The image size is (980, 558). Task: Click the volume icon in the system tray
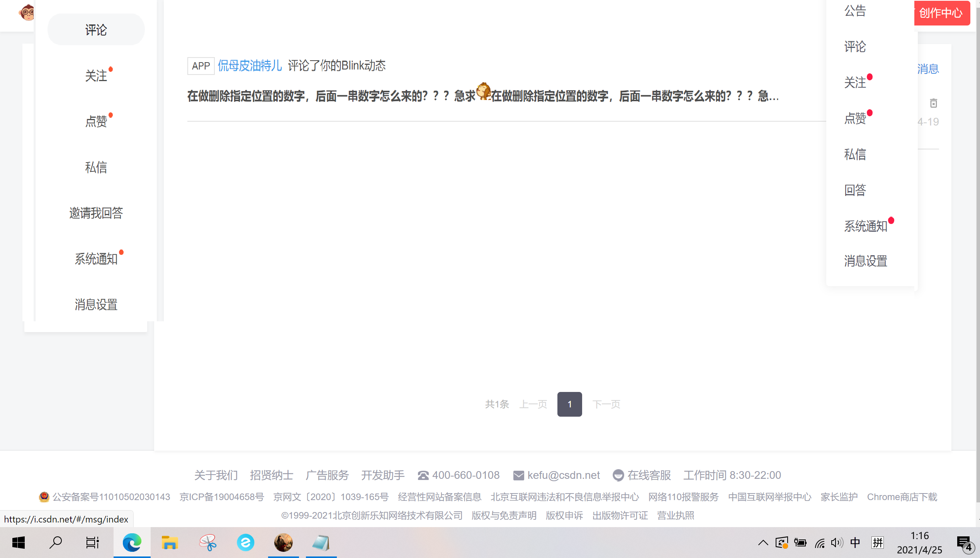[x=837, y=542]
